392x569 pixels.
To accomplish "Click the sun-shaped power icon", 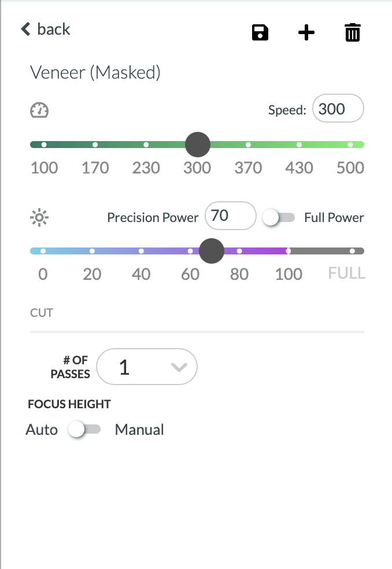I will click(39, 217).
